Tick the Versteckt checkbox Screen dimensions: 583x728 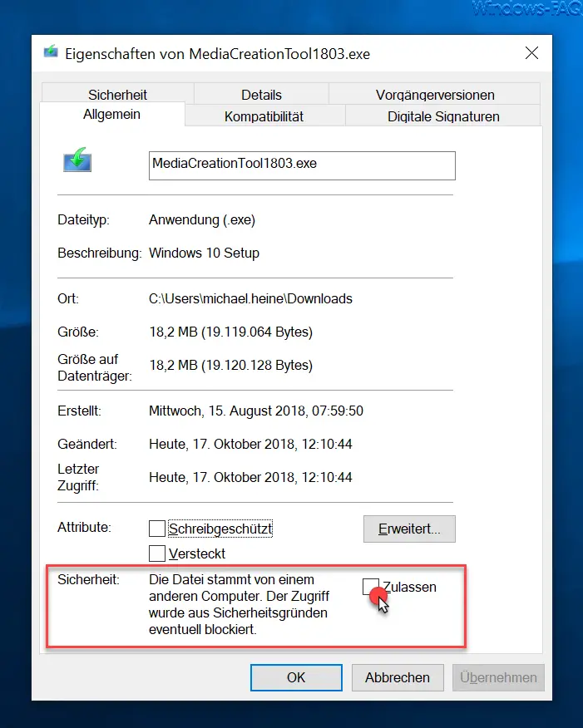click(157, 553)
